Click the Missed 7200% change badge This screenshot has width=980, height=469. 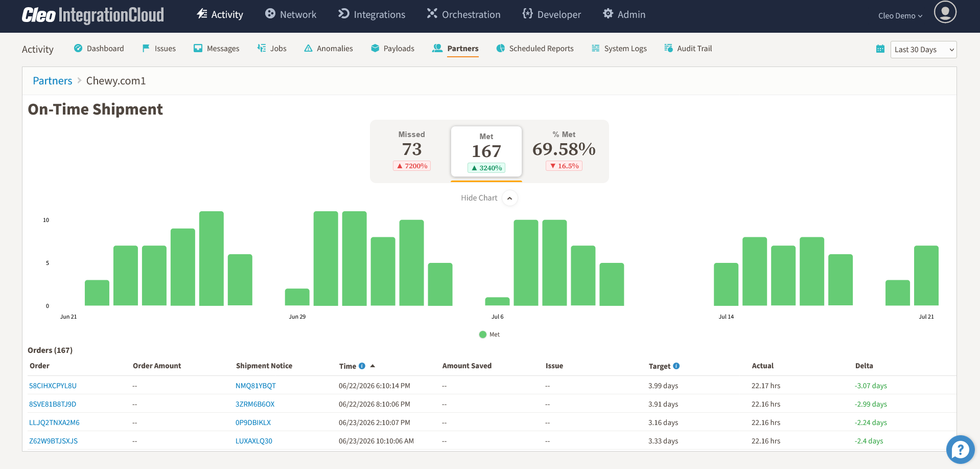(x=412, y=166)
